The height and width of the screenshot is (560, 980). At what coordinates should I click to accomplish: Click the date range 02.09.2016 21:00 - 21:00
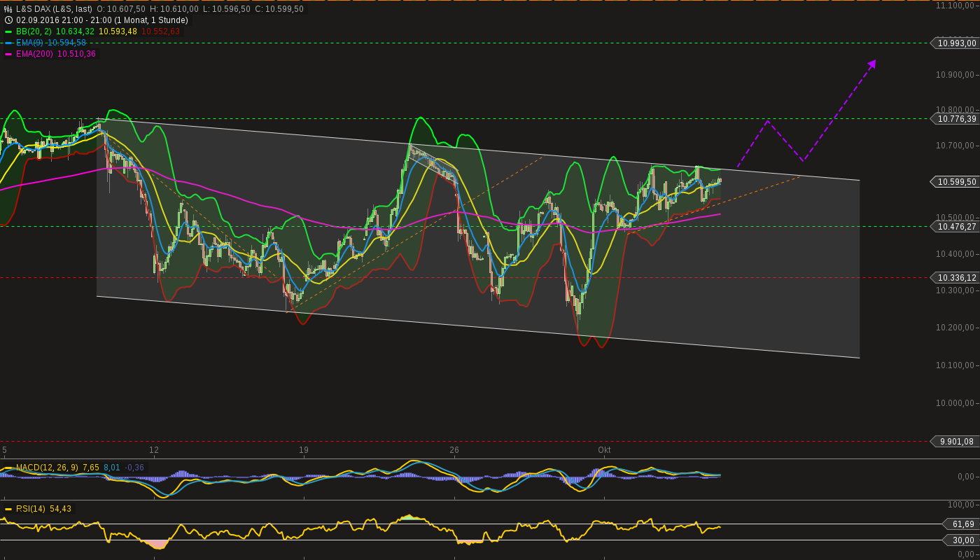(62, 20)
